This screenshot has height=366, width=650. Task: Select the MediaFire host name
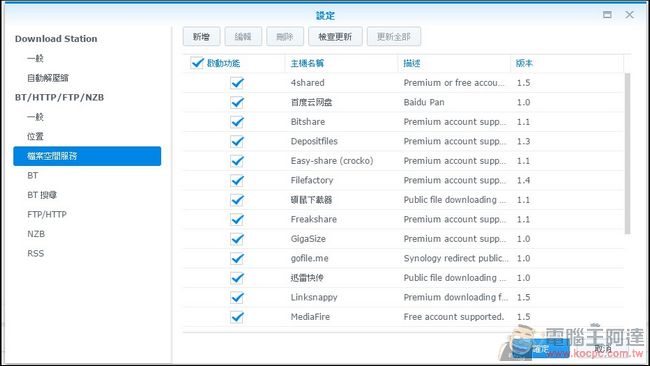310,317
